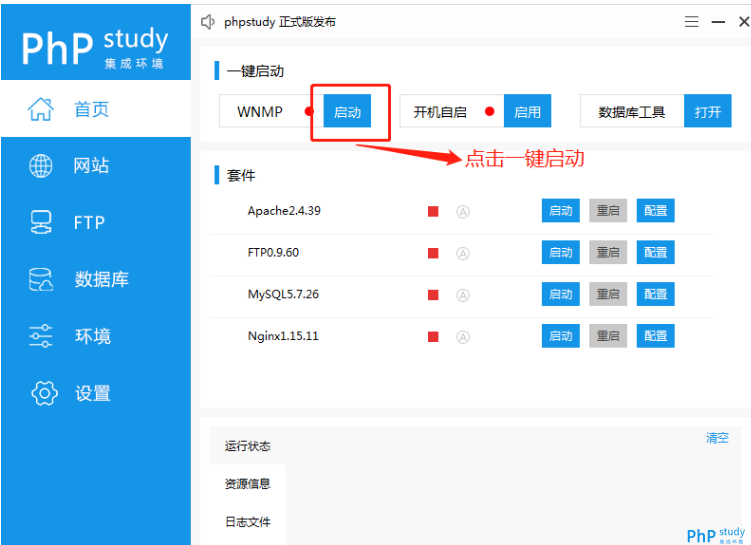Open 环境 environment section

[x=96, y=336]
